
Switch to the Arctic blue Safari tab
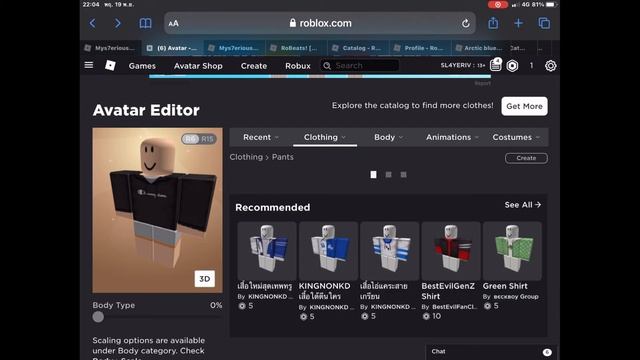pyautogui.click(x=480, y=48)
